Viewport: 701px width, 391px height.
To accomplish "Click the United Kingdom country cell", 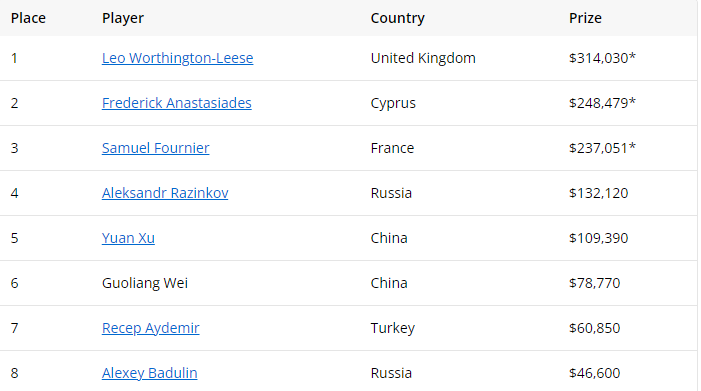I will click(x=423, y=58).
